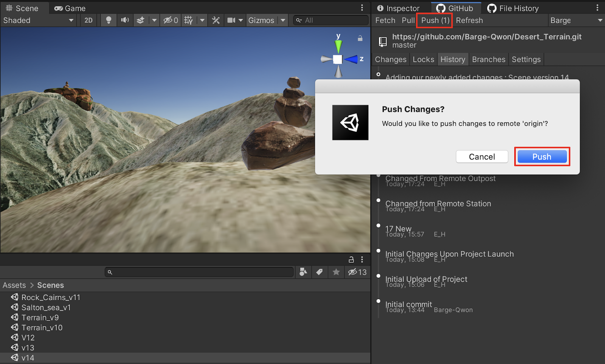This screenshot has width=605, height=364.
Task: Toggle hidden packages visibility showing 13
Action: coord(357,272)
